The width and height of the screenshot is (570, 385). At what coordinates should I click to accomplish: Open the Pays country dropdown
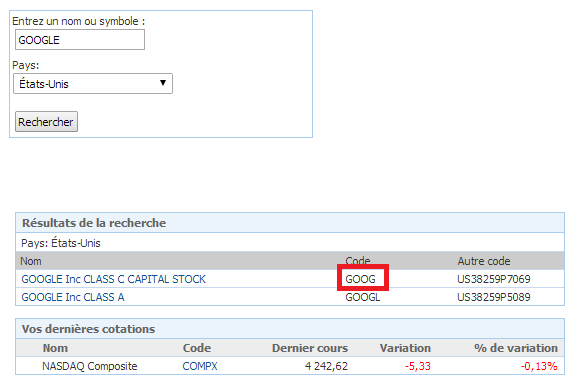[x=93, y=84]
